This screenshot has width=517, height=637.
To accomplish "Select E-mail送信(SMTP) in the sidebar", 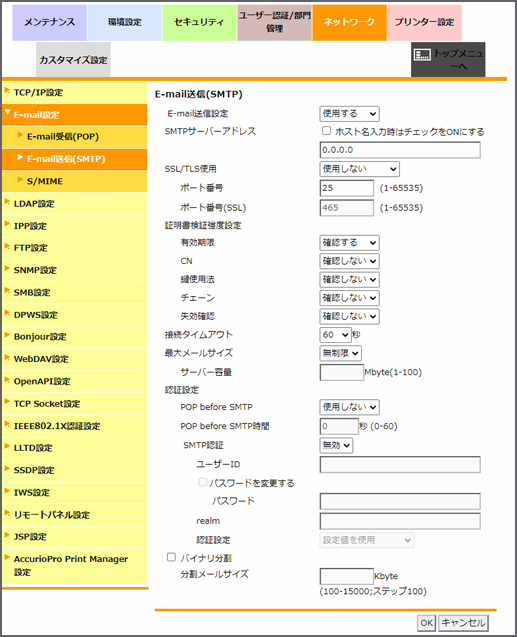I will (75, 159).
